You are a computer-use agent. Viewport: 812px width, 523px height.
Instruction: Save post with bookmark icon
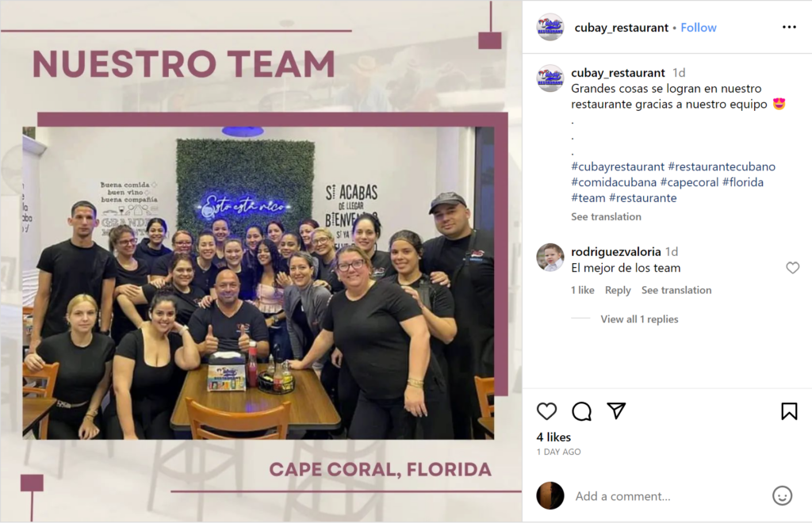click(x=789, y=411)
